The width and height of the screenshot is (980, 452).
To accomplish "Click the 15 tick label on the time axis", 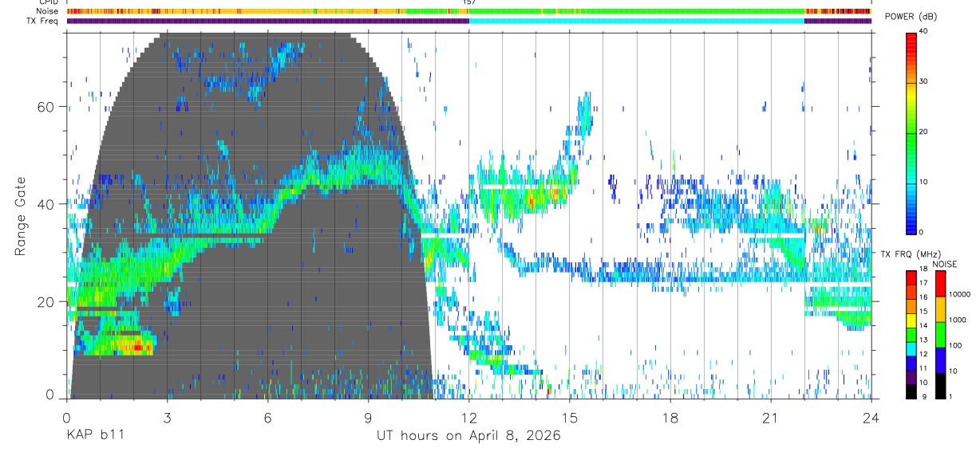I will click(570, 417).
